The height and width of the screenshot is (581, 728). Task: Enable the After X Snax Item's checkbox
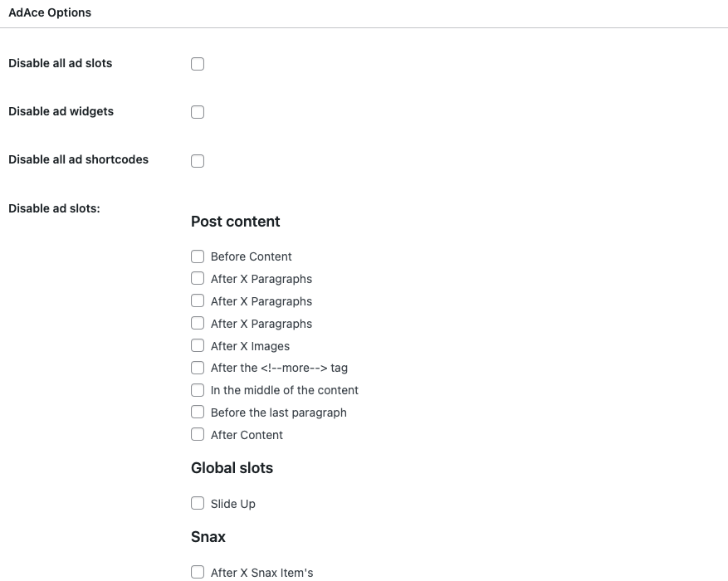click(198, 572)
